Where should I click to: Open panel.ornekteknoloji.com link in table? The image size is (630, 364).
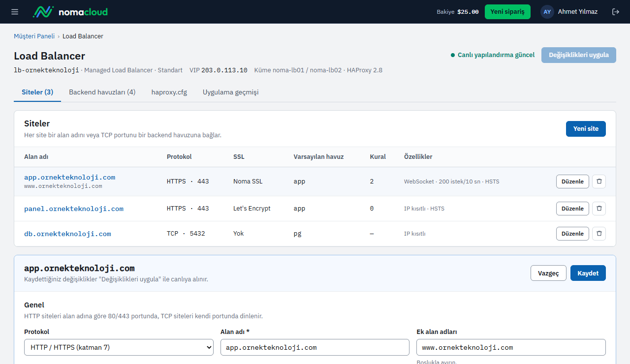click(74, 209)
